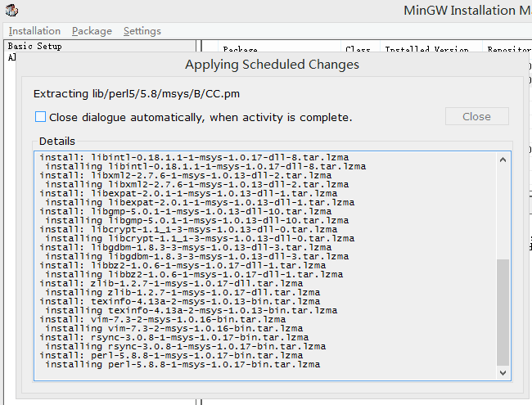Click the MinGW app icon in title bar
This screenshot has width=532, height=405.
[11, 10]
